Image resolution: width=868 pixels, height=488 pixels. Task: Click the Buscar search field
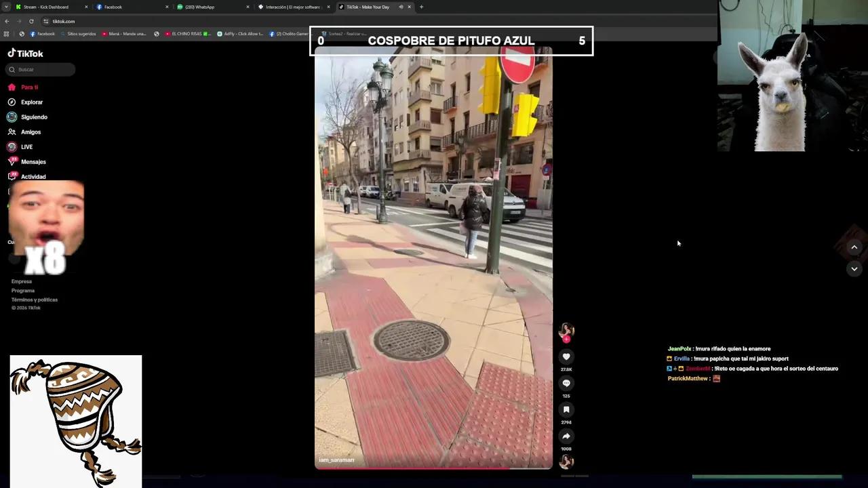pyautogui.click(x=44, y=70)
